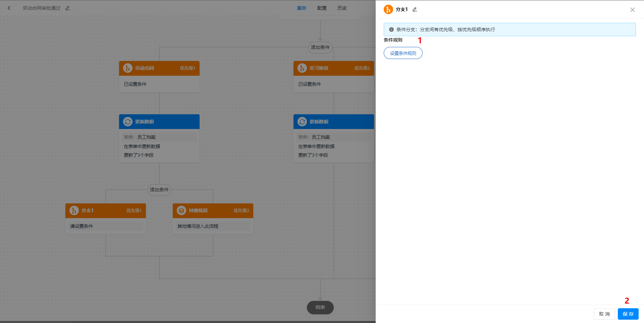Image resolution: width=644 pixels, height=323 pixels.
Task: Click the stacked-layers icon on 其他情况 node
Action: coord(181,210)
